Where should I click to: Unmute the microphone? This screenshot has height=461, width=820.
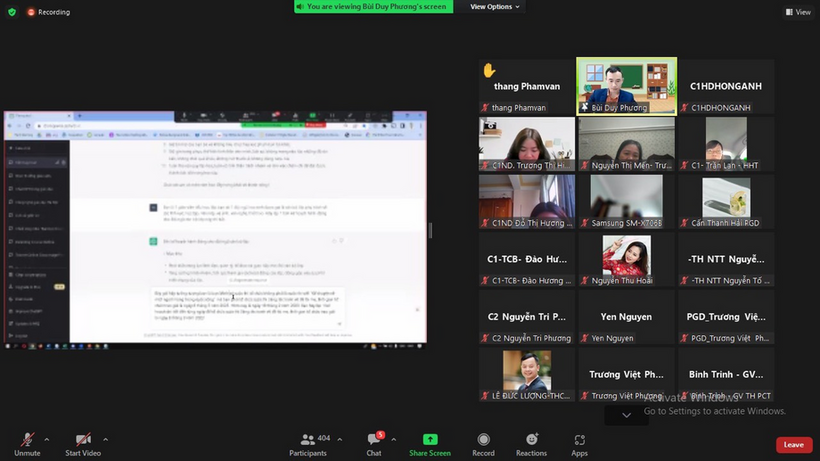[27, 439]
